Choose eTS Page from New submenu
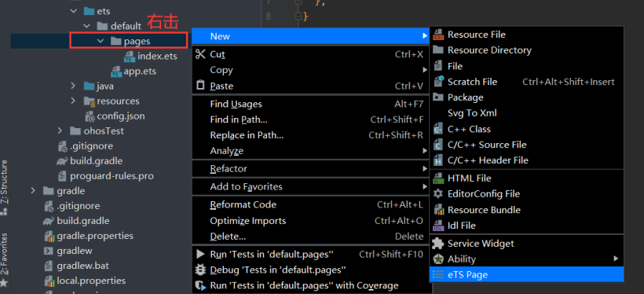The image size is (644, 294). [526, 274]
